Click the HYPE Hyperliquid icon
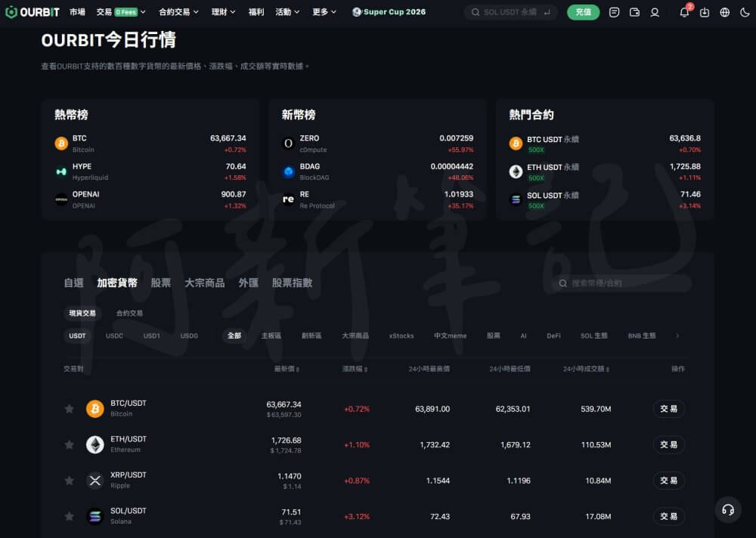This screenshot has width=756, height=538. click(x=61, y=172)
